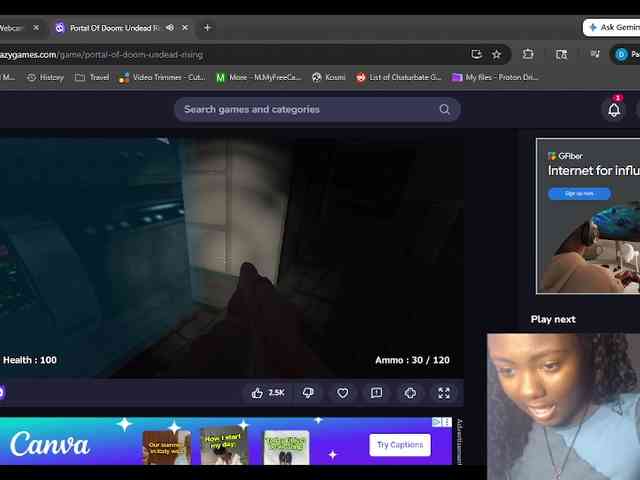The image size is (640, 480).
Task: Add game to favorites with heart icon
Action: tap(342, 393)
